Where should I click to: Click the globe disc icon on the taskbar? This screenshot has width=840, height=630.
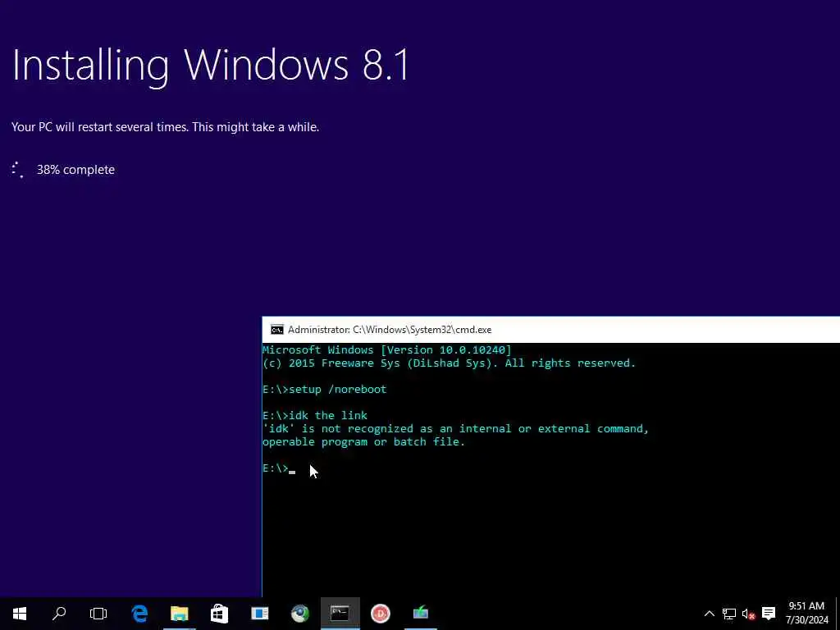pyautogui.click(x=300, y=613)
